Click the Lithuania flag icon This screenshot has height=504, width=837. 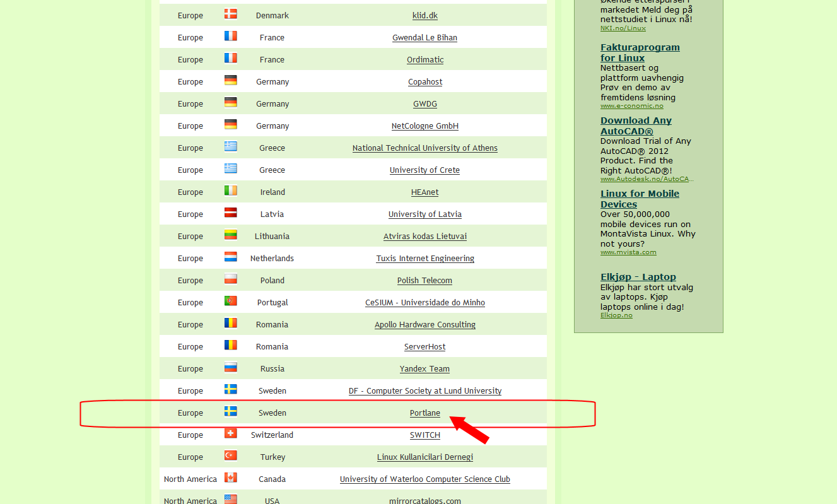231,235
